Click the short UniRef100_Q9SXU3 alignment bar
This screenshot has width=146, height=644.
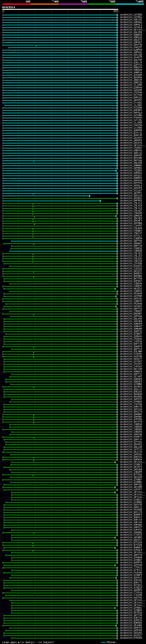pos(46,196)
